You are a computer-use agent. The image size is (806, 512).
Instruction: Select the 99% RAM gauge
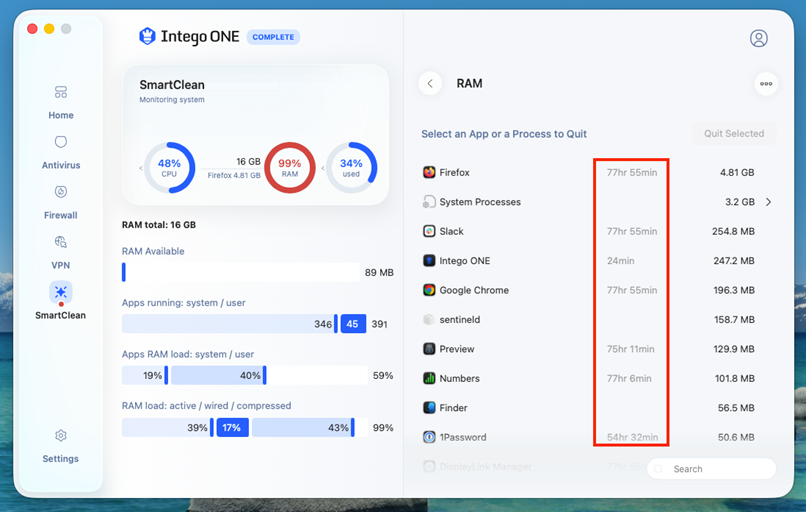(290, 168)
